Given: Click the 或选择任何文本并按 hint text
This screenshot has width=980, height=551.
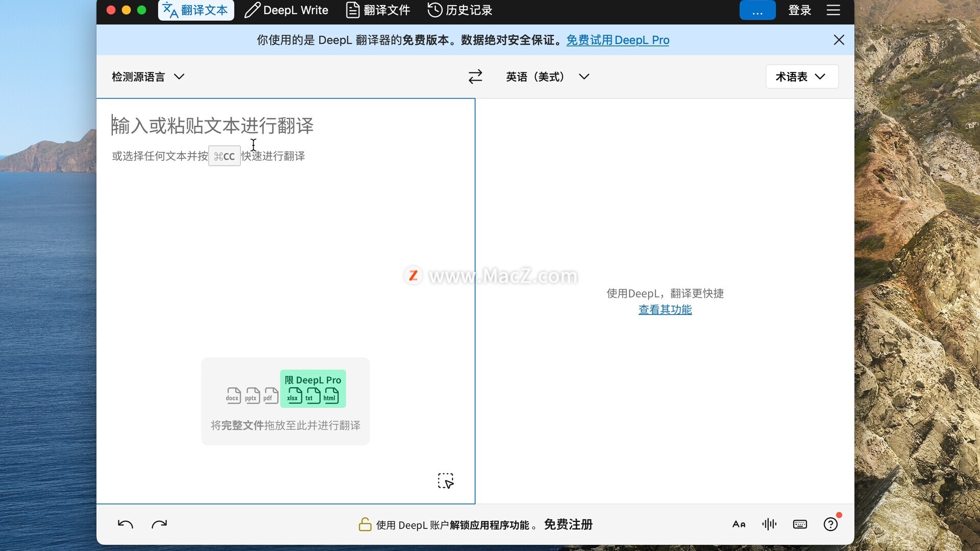Looking at the screenshot, I should [160, 156].
